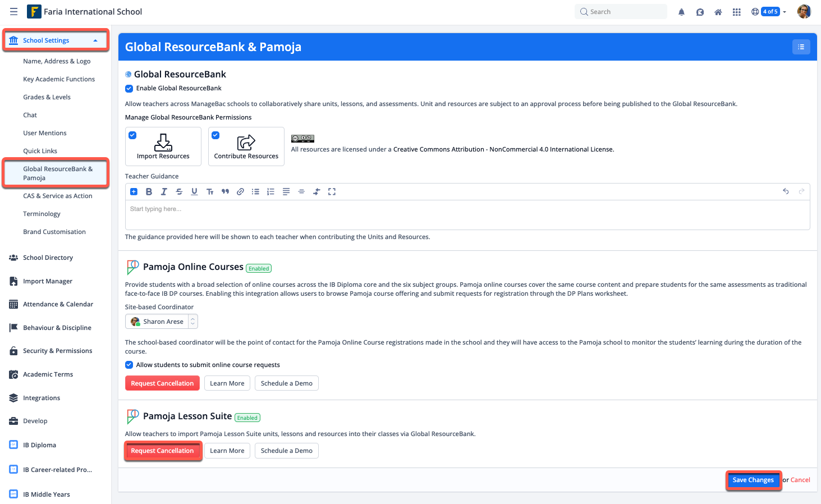Select Global ResourceBank & Pamoja in sidebar
This screenshot has height=504, width=821.
click(58, 173)
